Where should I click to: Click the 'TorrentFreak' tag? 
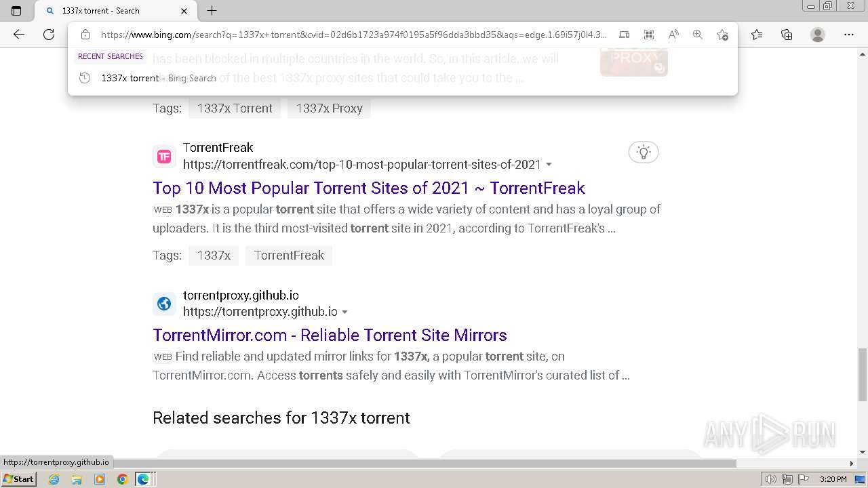pyautogui.click(x=289, y=256)
